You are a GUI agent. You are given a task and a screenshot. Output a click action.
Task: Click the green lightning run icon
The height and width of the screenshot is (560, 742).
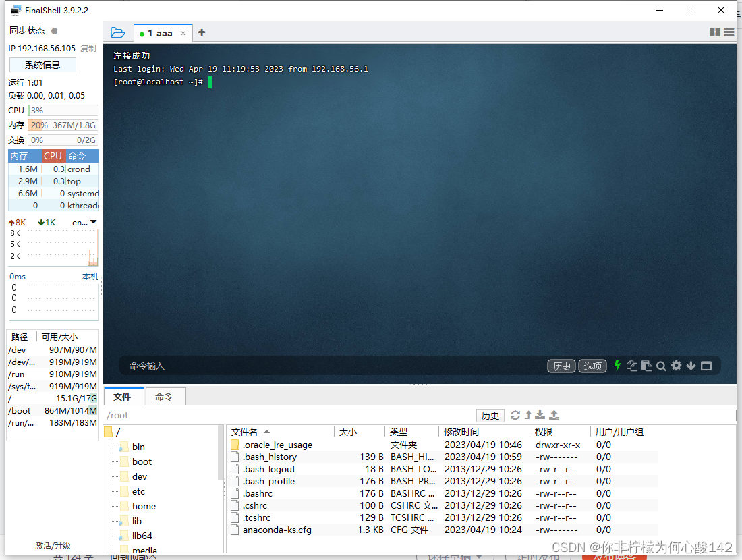pos(617,366)
